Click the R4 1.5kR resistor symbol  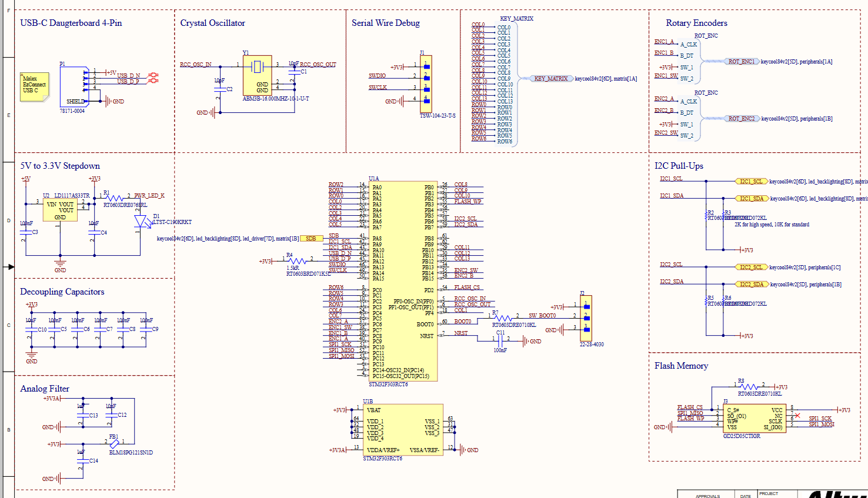point(298,260)
